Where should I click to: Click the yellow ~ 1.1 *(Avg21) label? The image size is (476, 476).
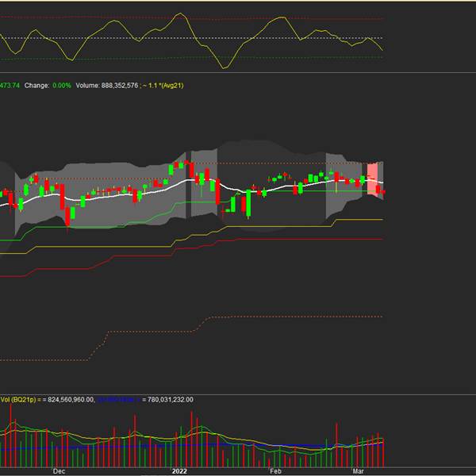pyautogui.click(x=163, y=86)
